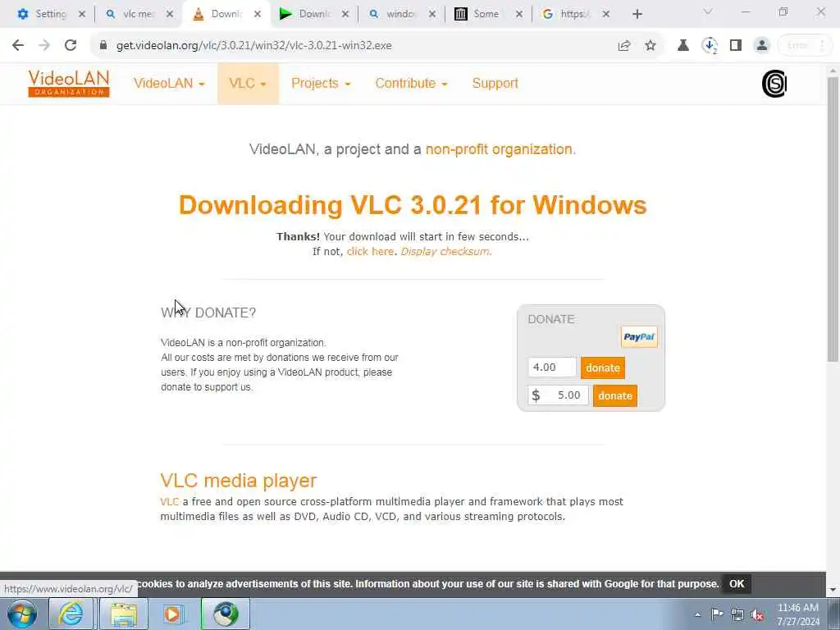Accept cookies with OK button
Screen dimensions: 840x630
point(737,584)
